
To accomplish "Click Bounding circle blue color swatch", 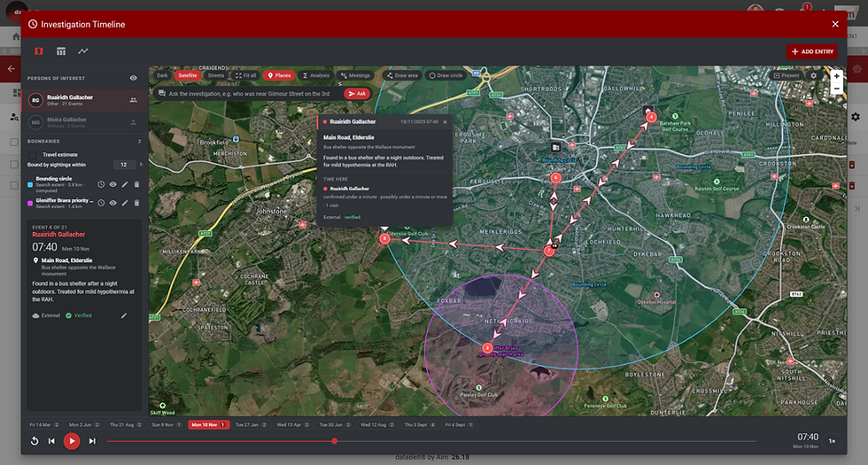I will click(x=30, y=185).
